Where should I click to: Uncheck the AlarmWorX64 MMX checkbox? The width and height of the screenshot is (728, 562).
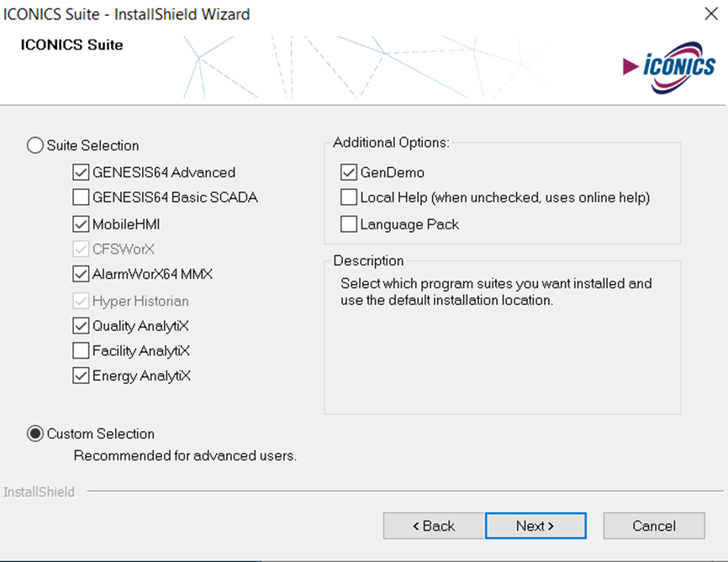point(81,274)
